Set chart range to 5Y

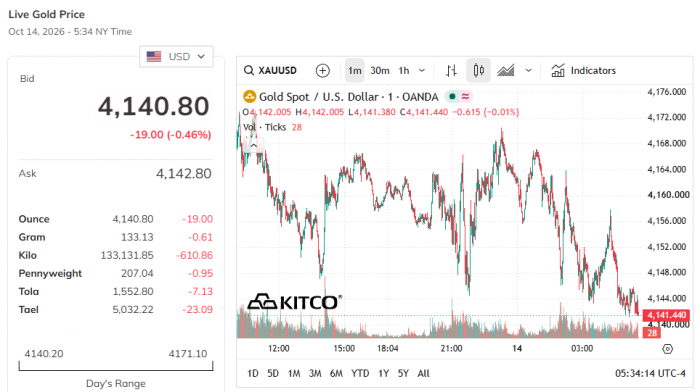click(403, 373)
